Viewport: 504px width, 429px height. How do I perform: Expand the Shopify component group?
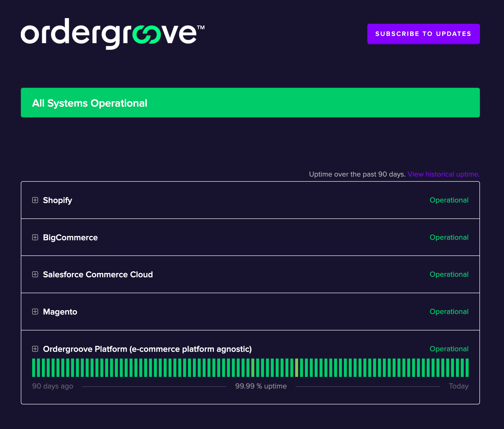[35, 200]
